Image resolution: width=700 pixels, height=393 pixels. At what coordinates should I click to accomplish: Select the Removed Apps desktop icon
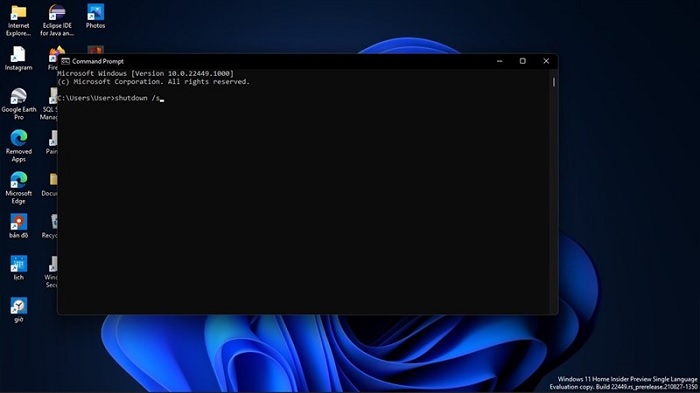(18, 146)
